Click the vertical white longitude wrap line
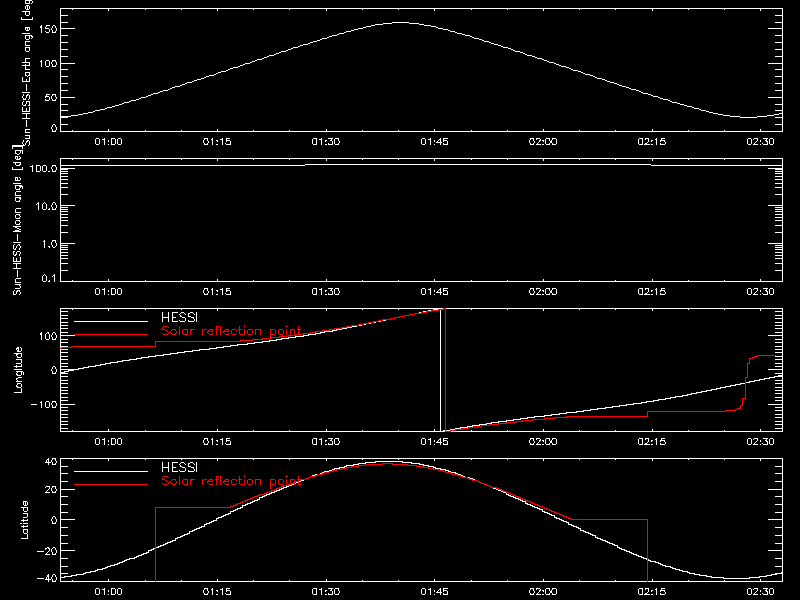Image resolution: width=800 pixels, height=600 pixels. [x=440, y=370]
